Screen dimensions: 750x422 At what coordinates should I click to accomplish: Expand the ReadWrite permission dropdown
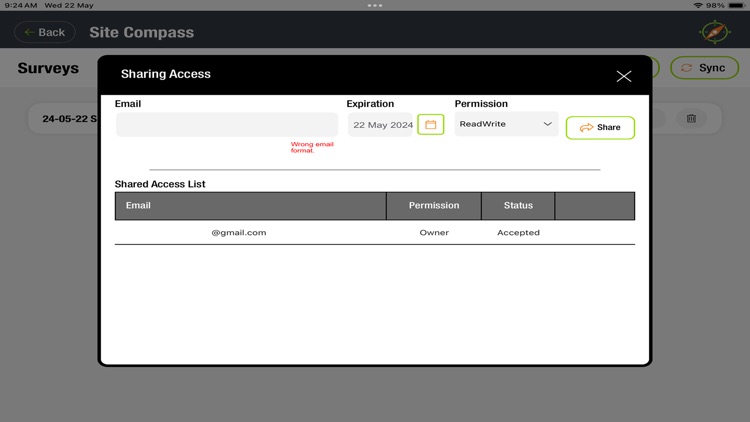click(x=506, y=124)
